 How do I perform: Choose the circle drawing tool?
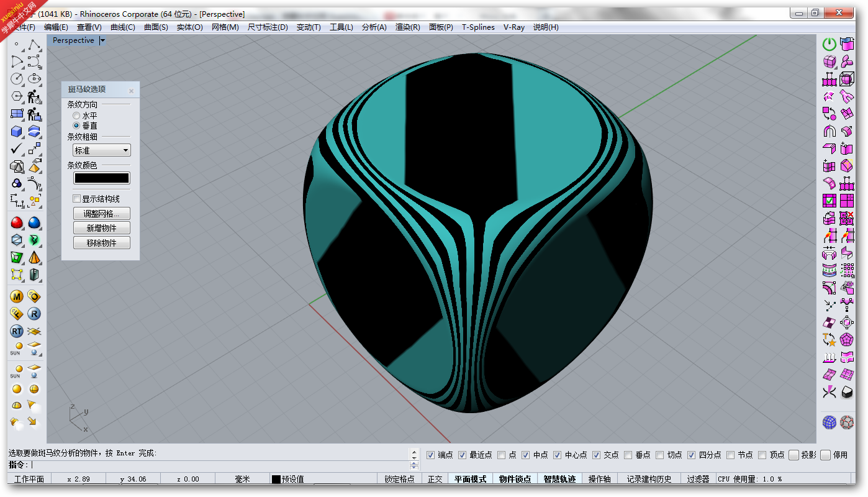click(17, 79)
